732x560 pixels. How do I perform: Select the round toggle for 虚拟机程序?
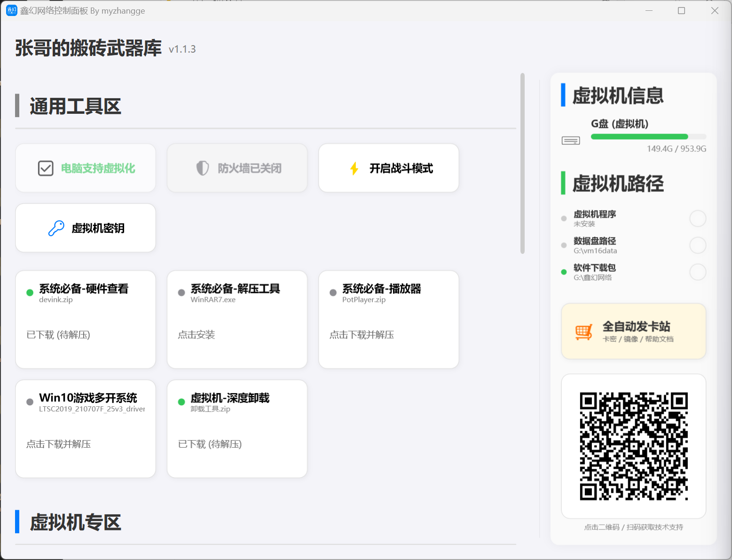tap(698, 218)
